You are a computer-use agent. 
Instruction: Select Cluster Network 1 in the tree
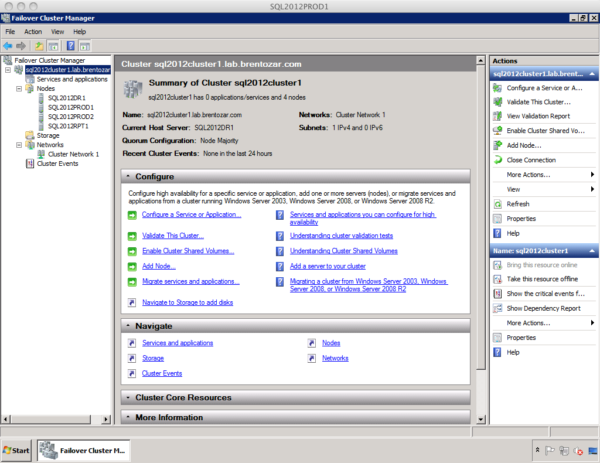click(x=73, y=154)
